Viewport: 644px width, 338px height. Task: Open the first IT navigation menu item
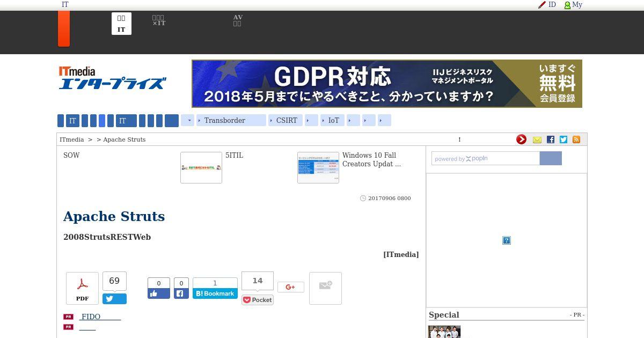point(72,121)
